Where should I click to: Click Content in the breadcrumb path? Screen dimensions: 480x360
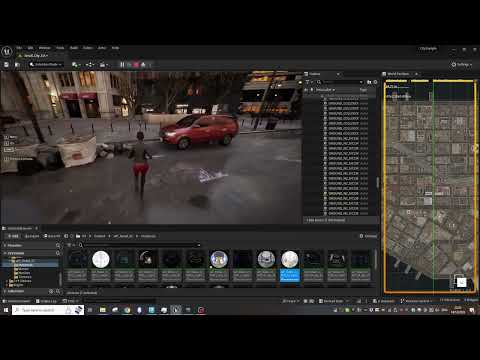pyautogui.click(x=99, y=236)
